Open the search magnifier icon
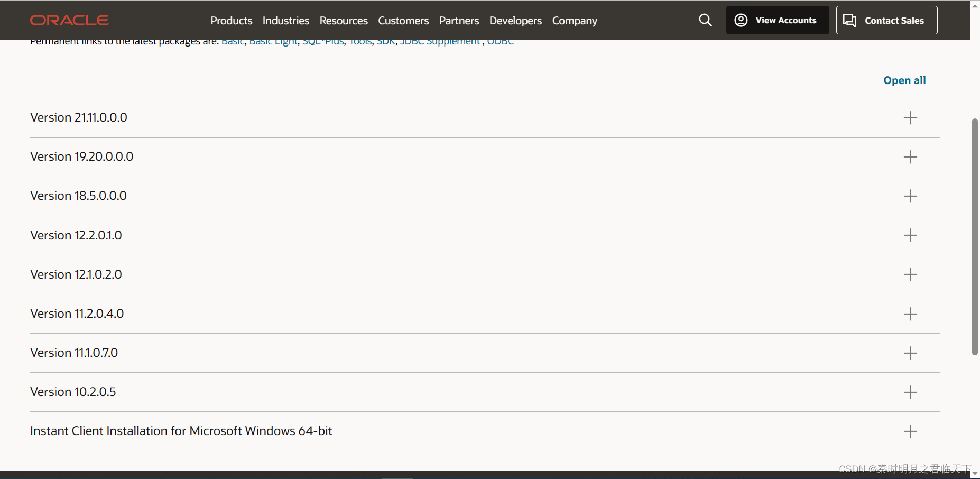The height and width of the screenshot is (479, 980). point(705,20)
